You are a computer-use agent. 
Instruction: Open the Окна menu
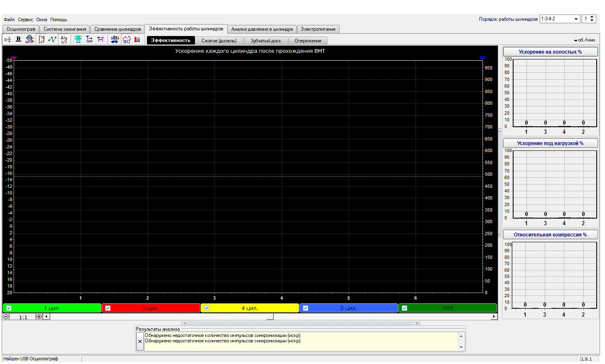[x=42, y=20]
